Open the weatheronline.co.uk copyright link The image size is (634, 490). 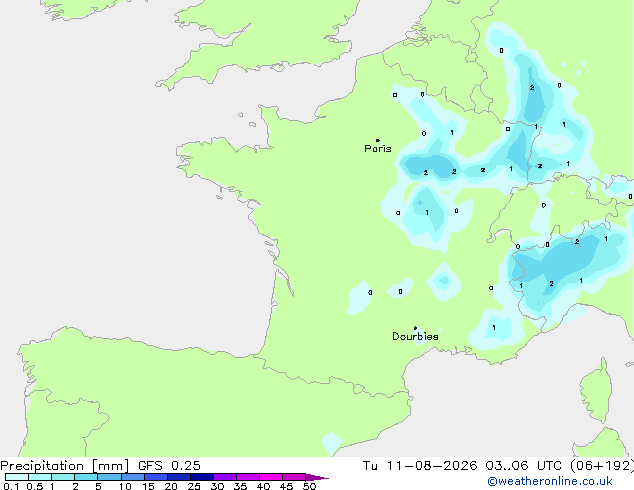pos(550,481)
